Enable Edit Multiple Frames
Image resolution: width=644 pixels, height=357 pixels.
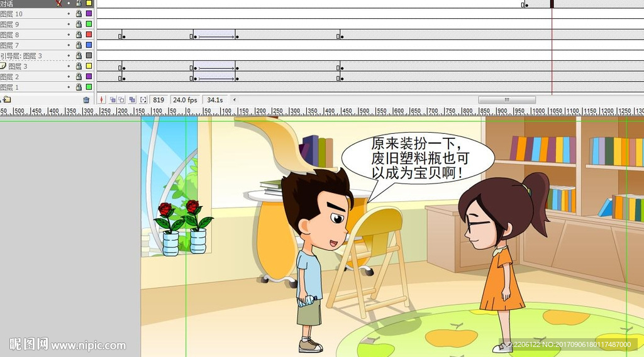(x=132, y=100)
